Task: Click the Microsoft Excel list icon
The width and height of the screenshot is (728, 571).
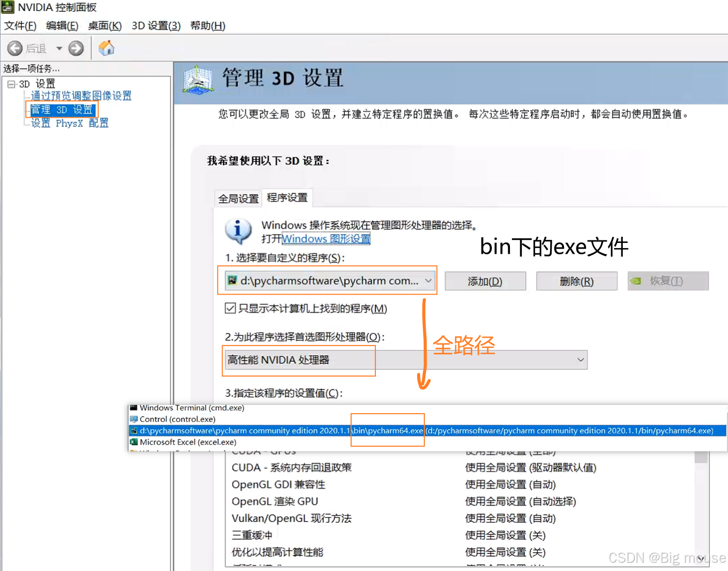Action: pyautogui.click(x=134, y=442)
